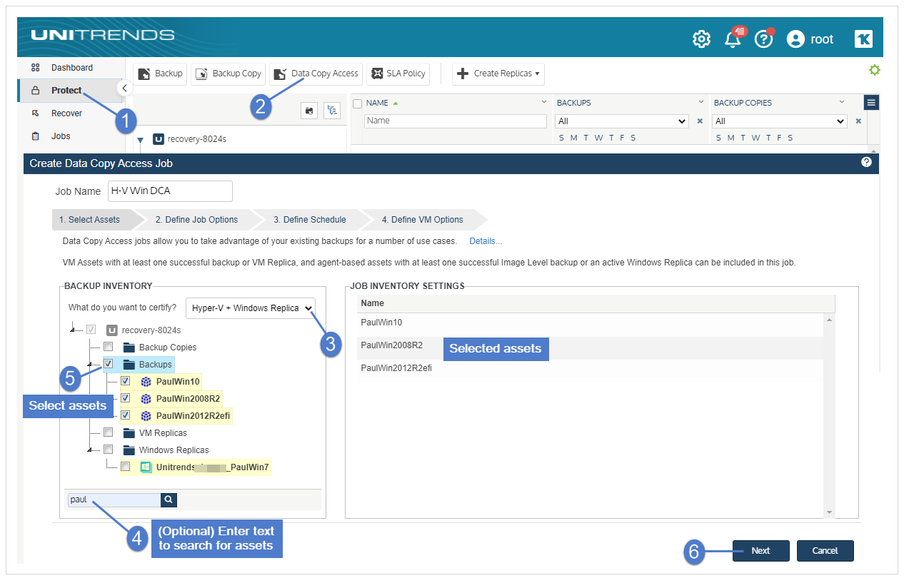
Task: Click the Windows icon beside the PaulWin7 replica
Action: coord(146,467)
